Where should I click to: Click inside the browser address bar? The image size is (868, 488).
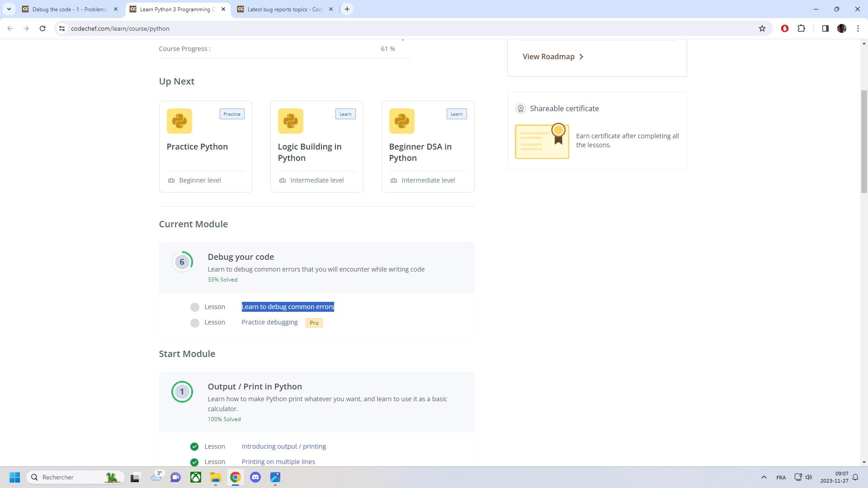(181, 28)
